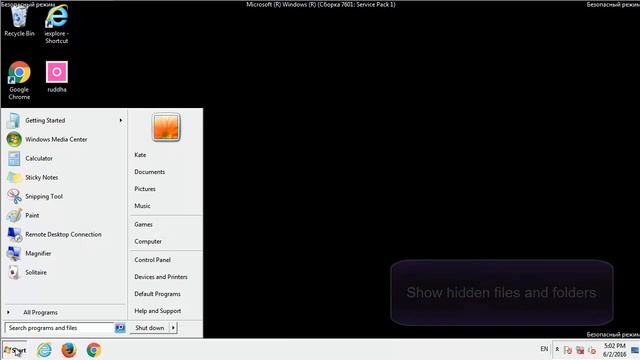Click the Getting Started icon in Start menu
Image resolution: width=640 pixels, height=360 pixels.
click(13, 120)
